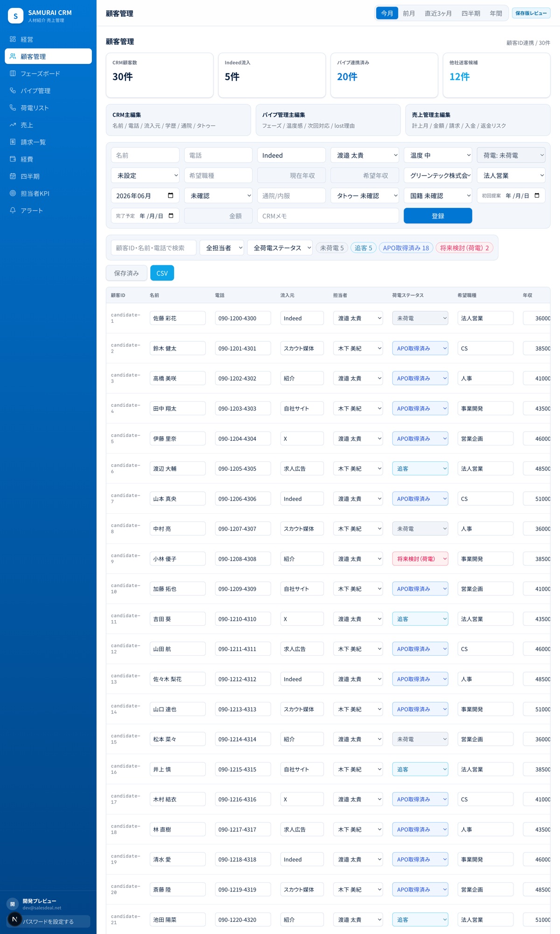Open the 全担当者 filter dropdown
560x934 pixels.
(x=222, y=248)
